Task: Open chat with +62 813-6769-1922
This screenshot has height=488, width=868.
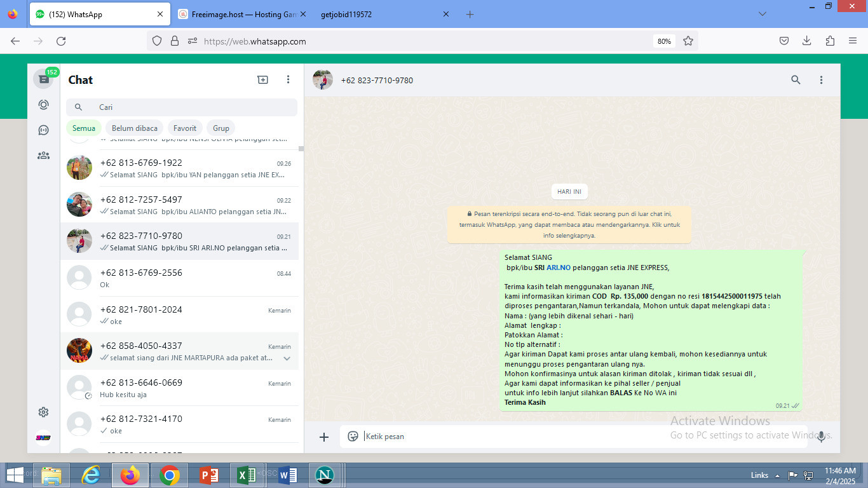Action: [179, 168]
